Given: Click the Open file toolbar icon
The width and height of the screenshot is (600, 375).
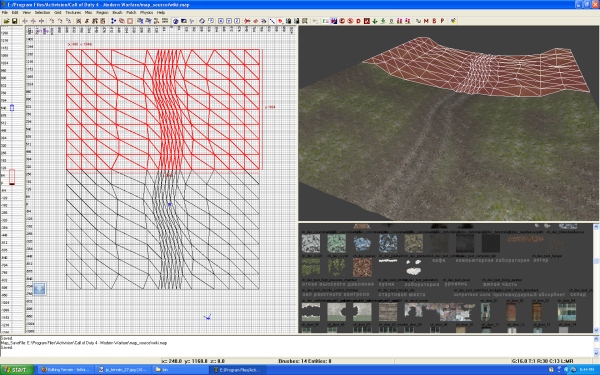Looking at the screenshot, I should coord(7,21).
